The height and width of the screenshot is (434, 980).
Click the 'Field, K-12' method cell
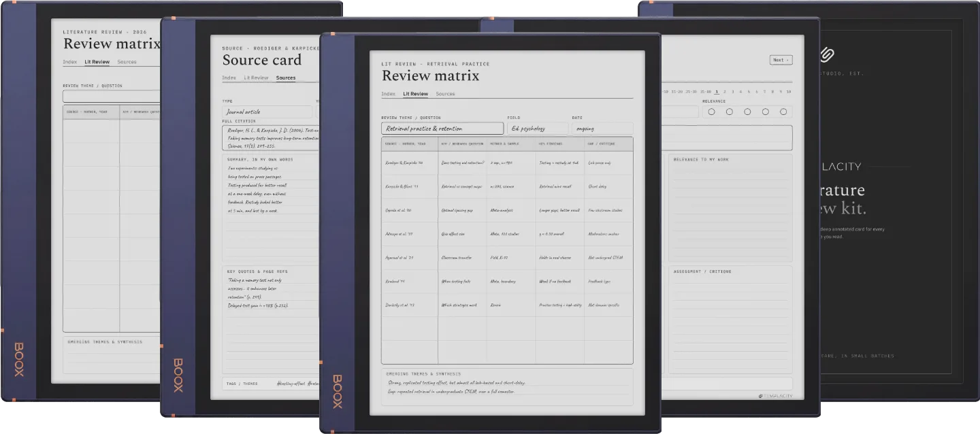click(511, 258)
